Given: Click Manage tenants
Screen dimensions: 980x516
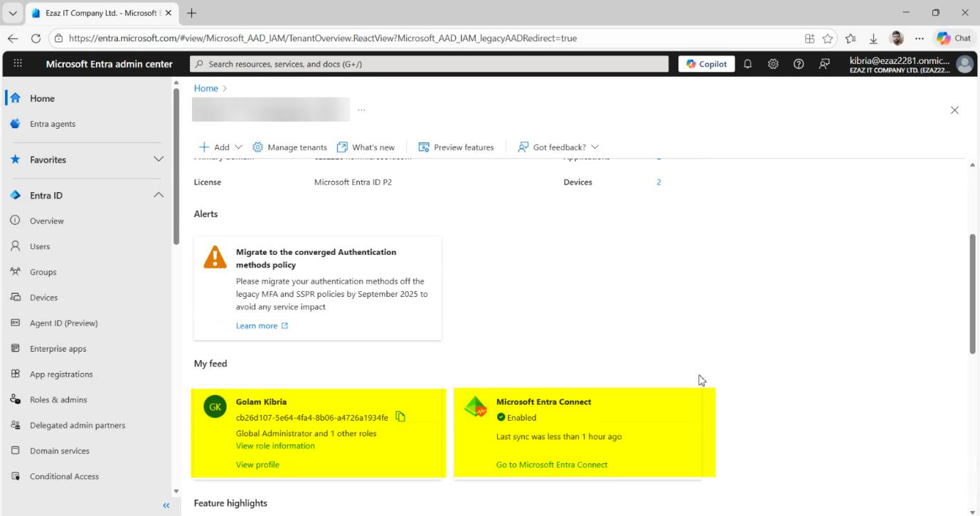Looking at the screenshot, I should [289, 147].
